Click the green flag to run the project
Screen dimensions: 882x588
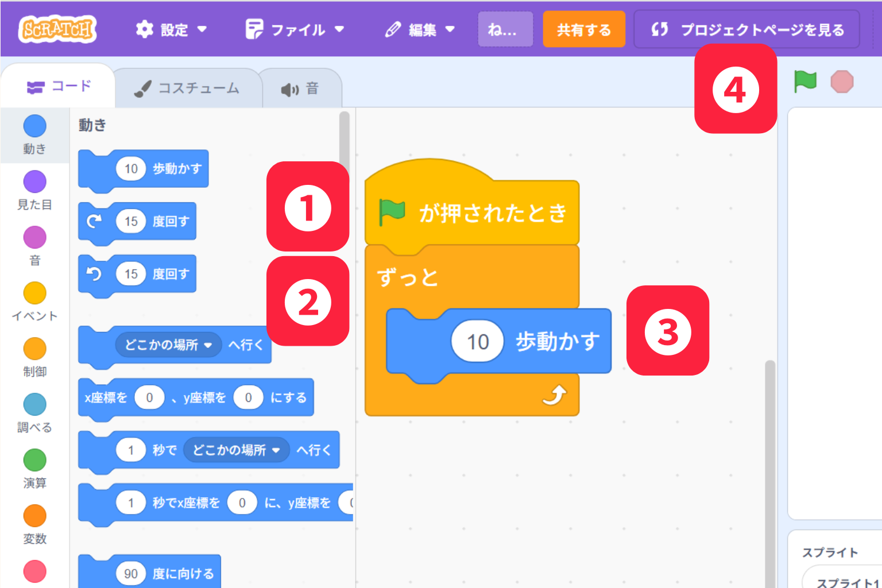[805, 82]
